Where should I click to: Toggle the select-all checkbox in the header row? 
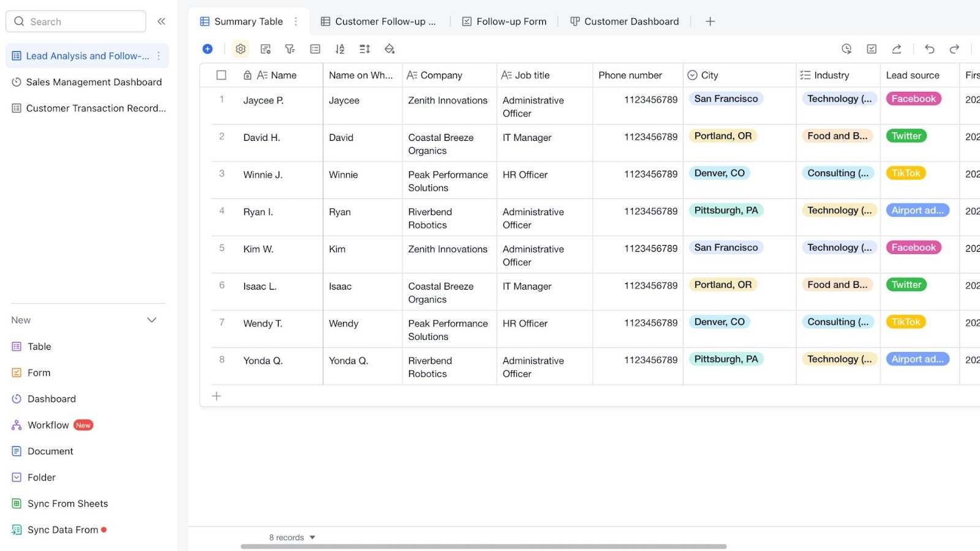click(221, 75)
